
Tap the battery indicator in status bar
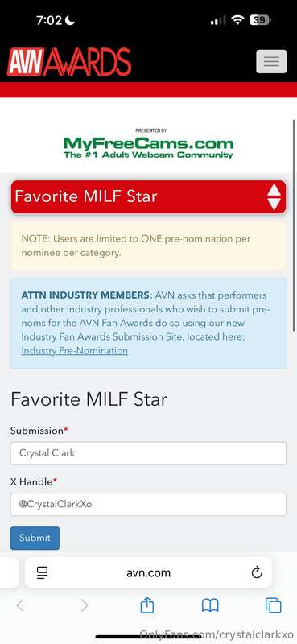261,20
